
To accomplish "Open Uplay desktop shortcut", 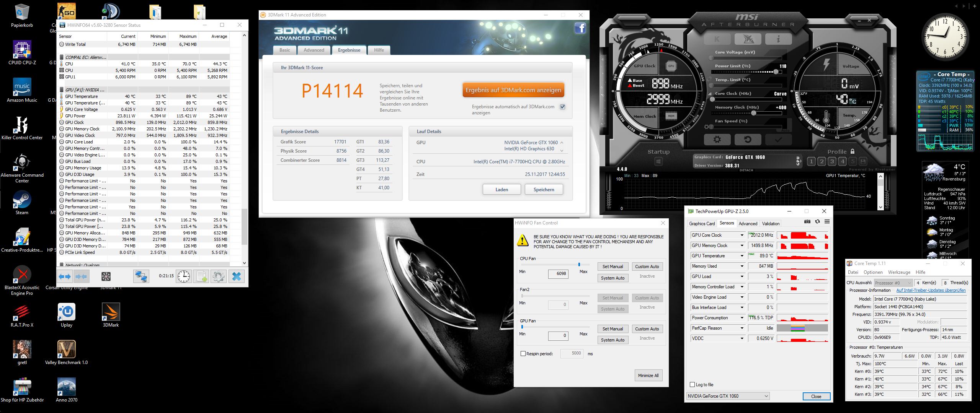I will 66,315.
